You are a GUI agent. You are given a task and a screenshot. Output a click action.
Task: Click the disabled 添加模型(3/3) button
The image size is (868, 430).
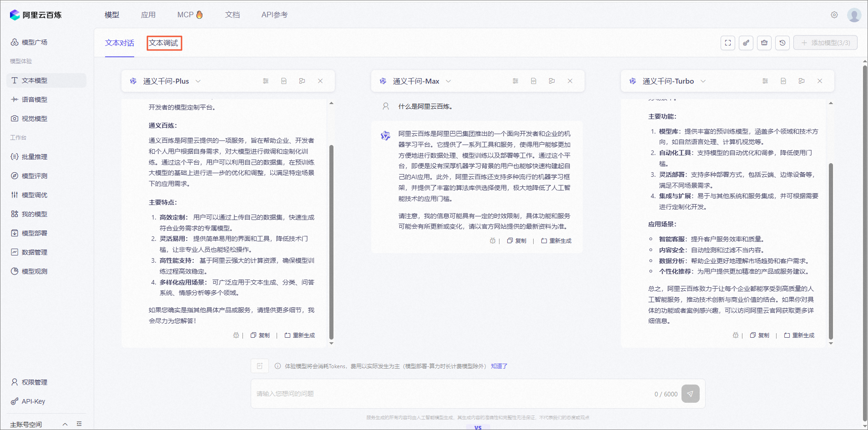click(x=825, y=43)
